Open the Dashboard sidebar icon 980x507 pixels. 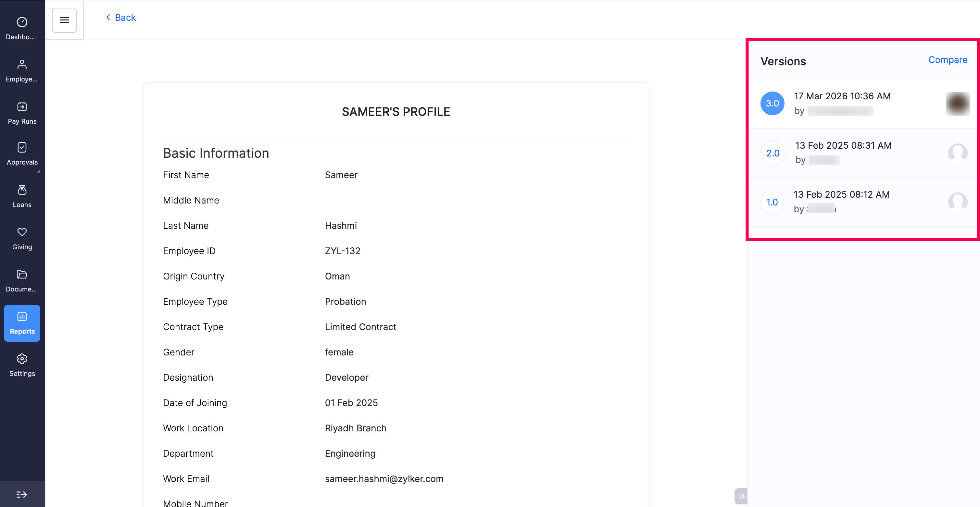coord(22,23)
